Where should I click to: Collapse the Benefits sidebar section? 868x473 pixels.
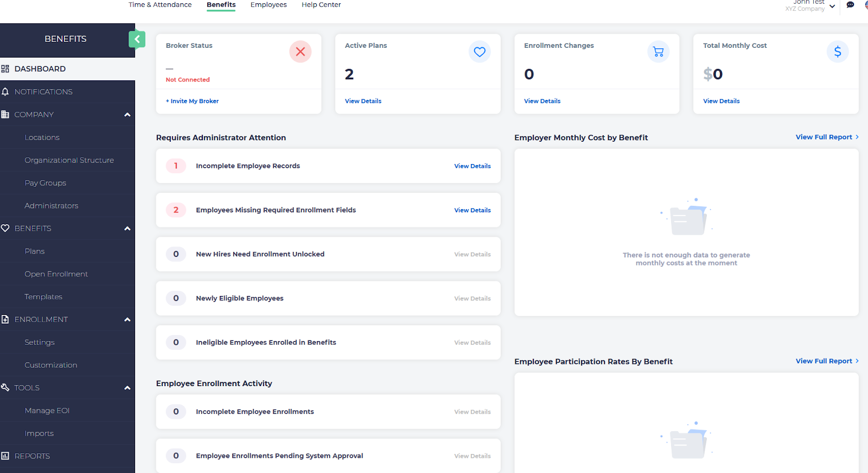point(127,229)
